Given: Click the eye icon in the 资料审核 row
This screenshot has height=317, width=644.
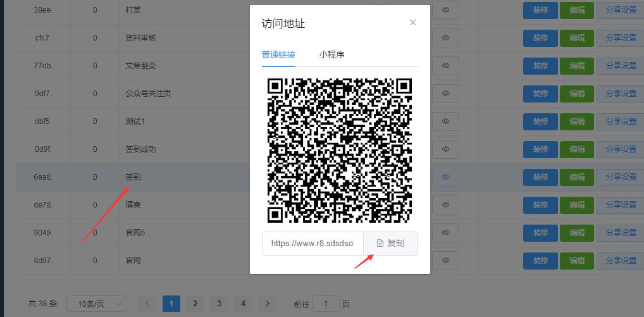Looking at the screenshot, I should coord(445,38).
